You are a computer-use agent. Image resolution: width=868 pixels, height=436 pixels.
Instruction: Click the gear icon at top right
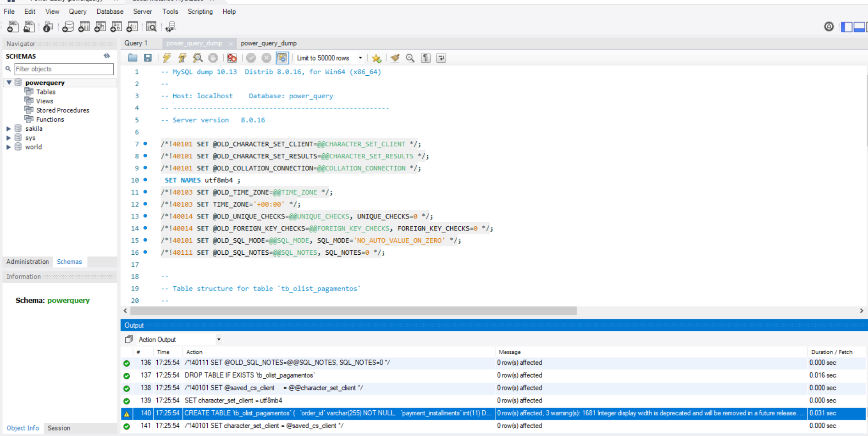(829, 27)
